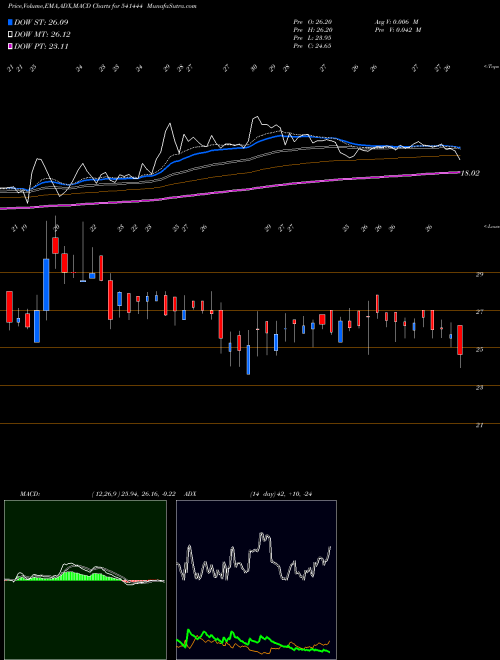Click inside the green MACD histogram panel
Image resolution: width=500 pixels, height=660 pixels.
pos(85,580)
